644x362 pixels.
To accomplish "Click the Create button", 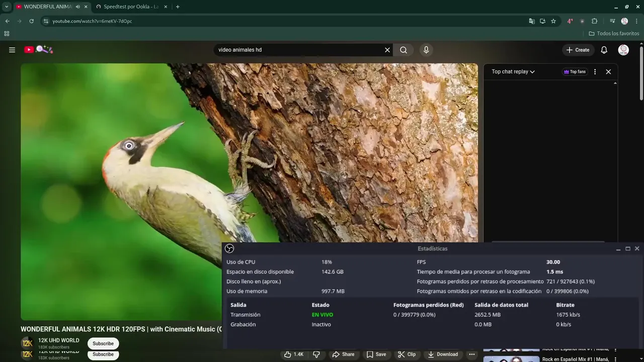I will tap(578, 50).
